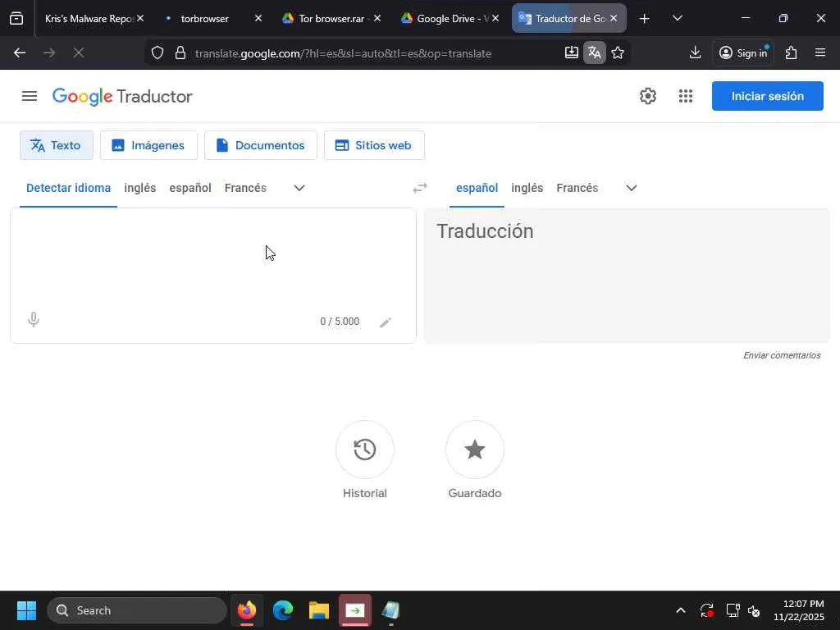Show hidden system tray icons

[680, 610]
